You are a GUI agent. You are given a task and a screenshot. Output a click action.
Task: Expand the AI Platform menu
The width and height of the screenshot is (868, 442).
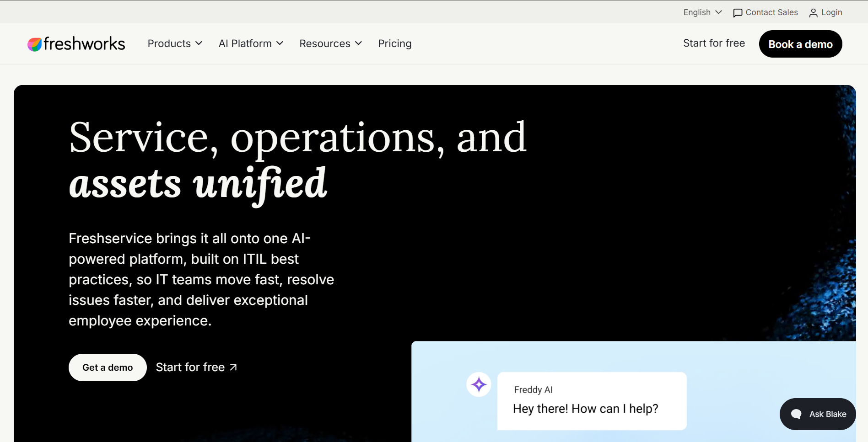pyautogui.click(x=251, y=43)
